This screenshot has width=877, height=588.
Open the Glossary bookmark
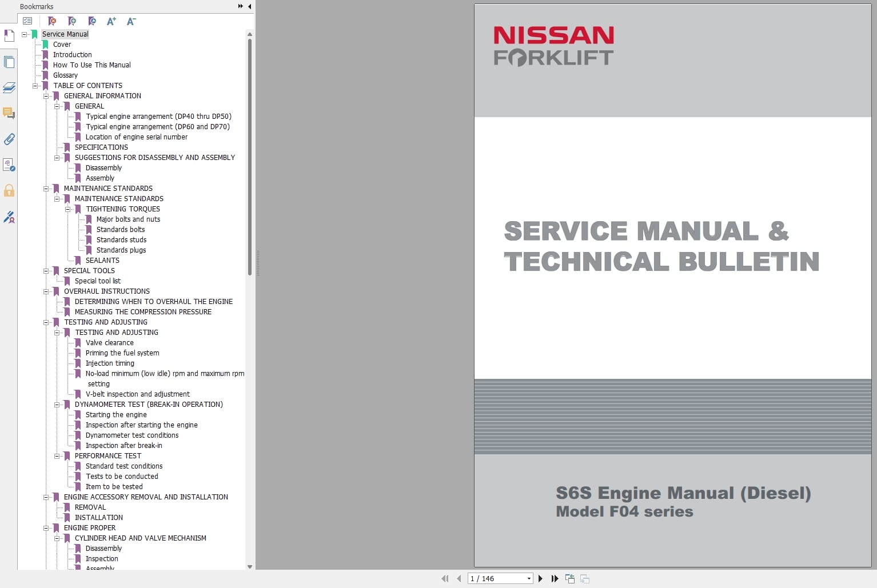(x=65, y=75)
